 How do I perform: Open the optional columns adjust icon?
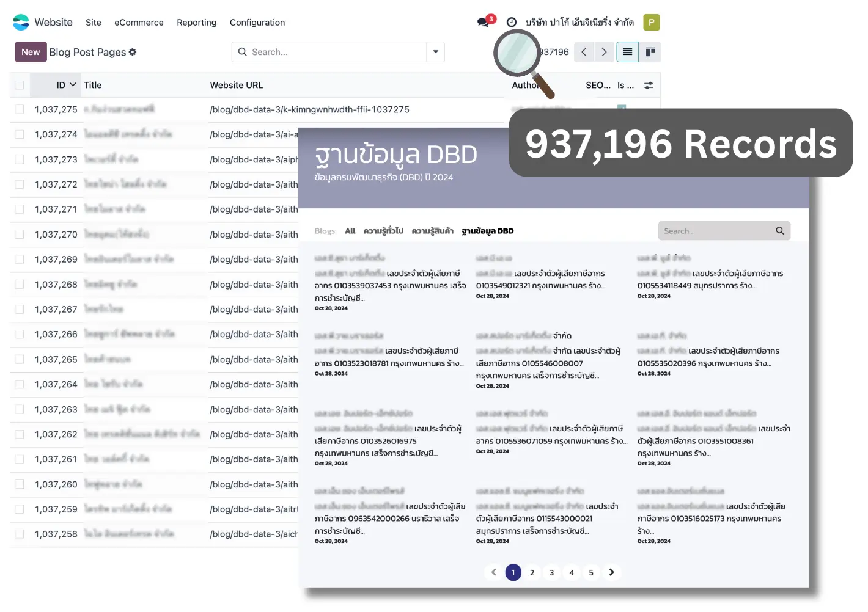pyautogui.click(x=649, y=86)
